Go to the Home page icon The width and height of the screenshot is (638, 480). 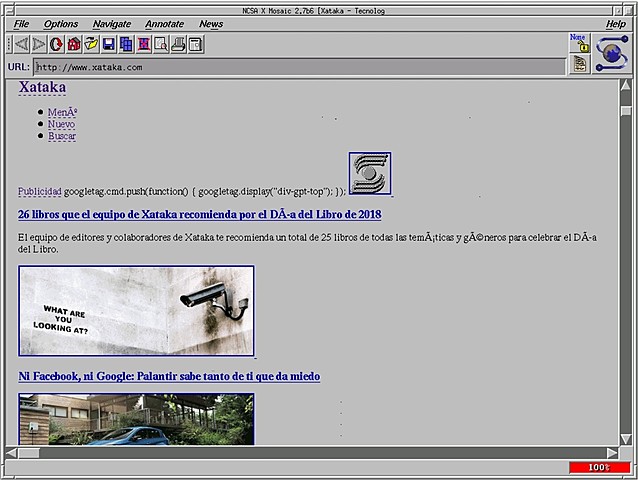[x=74, y=44]
